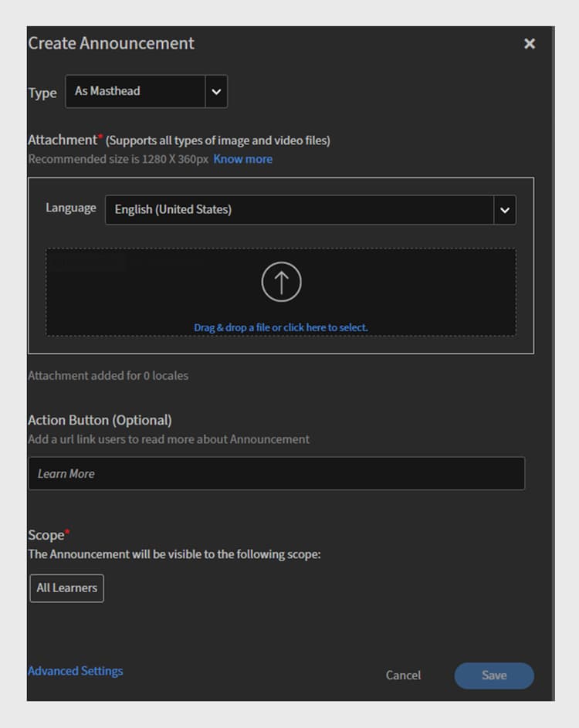
Task: Expand the Type dropdown chevron
Action: (216, 91)
